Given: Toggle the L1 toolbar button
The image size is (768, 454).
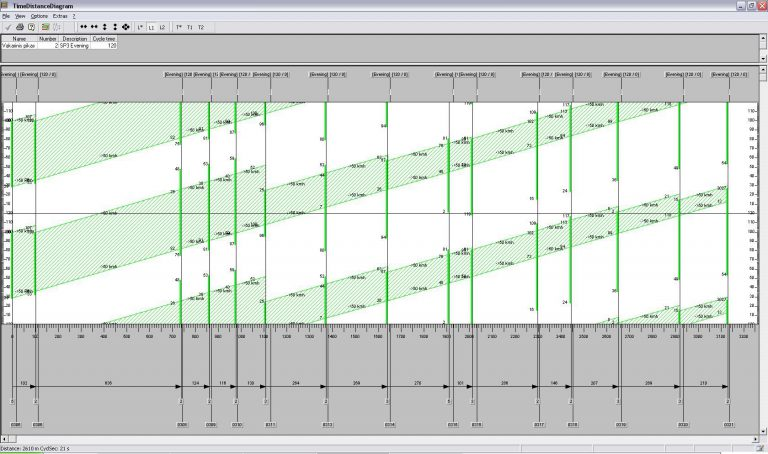Looking at the screenshot, I should tap(151, 27).
